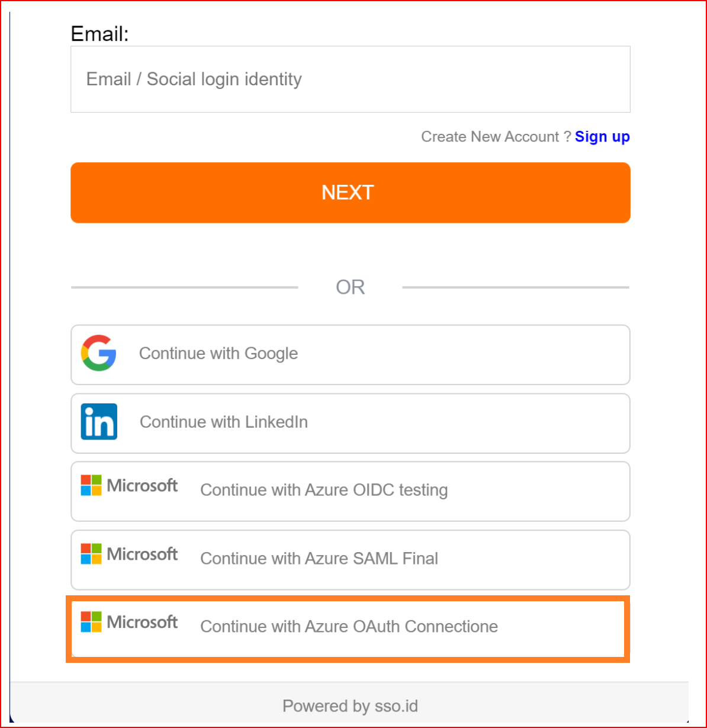Image resolution: width=707 pixels, height=728 pixels.
Task: Click Microsoft squares icon beside Azure OIDC testing
Action: click(91, 485)
